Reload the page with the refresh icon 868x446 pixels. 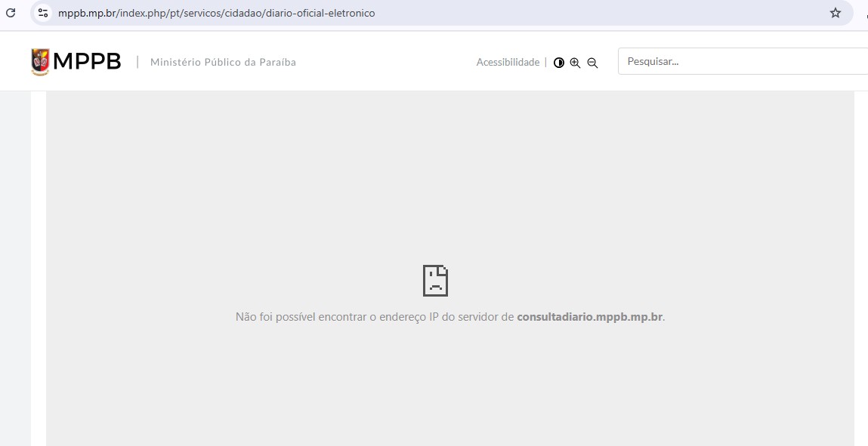[11, 13]
